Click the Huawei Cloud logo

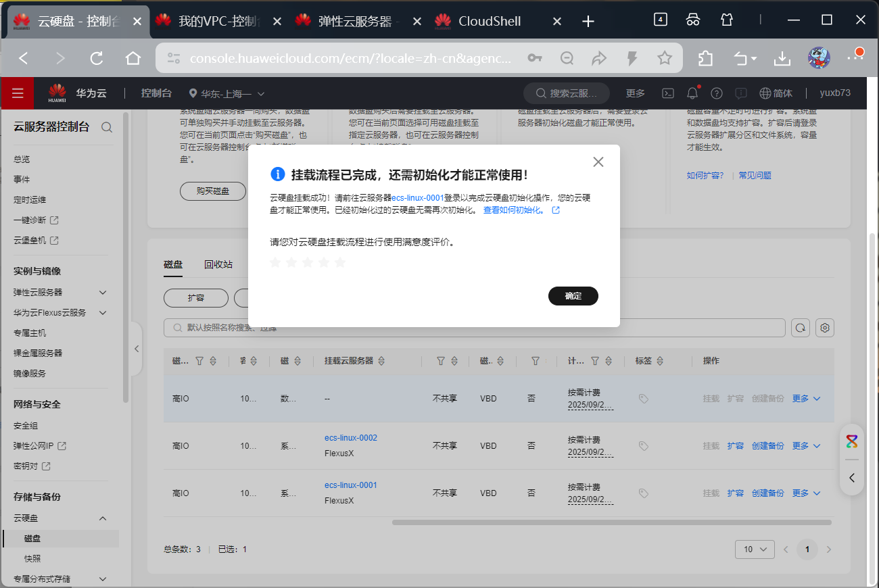pos(78,93)
